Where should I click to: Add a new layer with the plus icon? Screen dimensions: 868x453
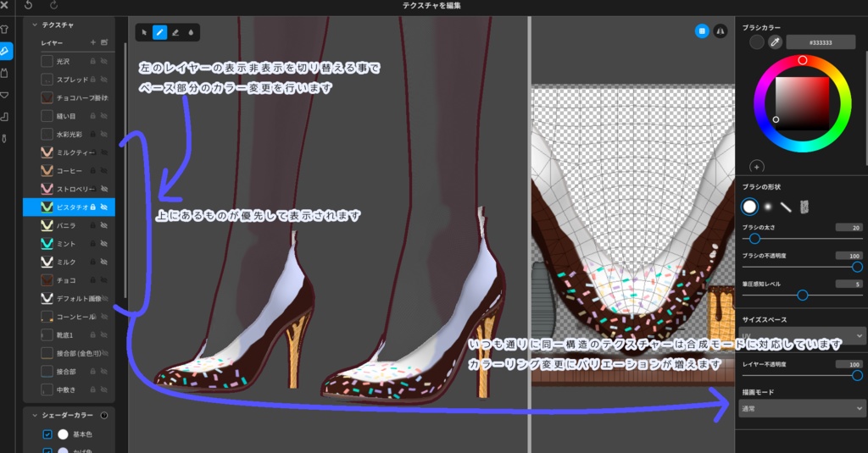pos(93,42)
